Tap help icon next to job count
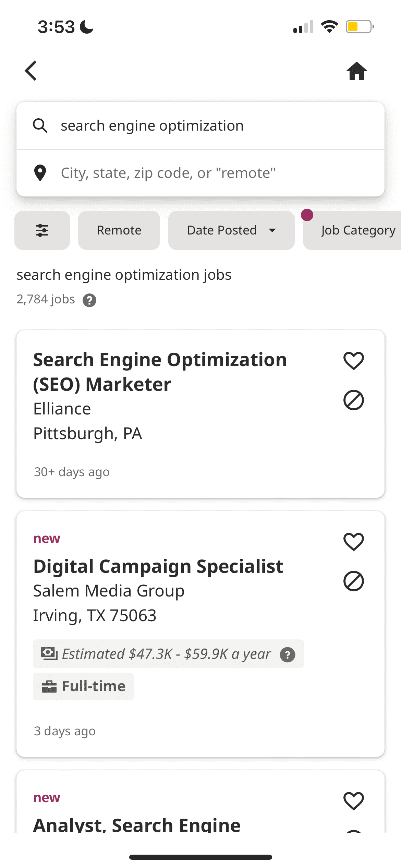The height and width of the screenshot is (868, 401). coord(89,300)
